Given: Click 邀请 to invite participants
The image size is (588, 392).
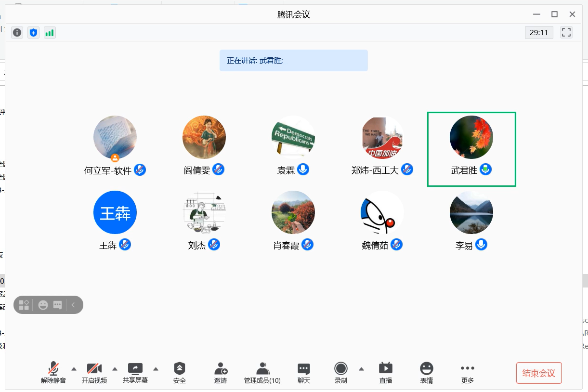Looking at the screenshot, I should pyautogui.click(x=221, y=373).
